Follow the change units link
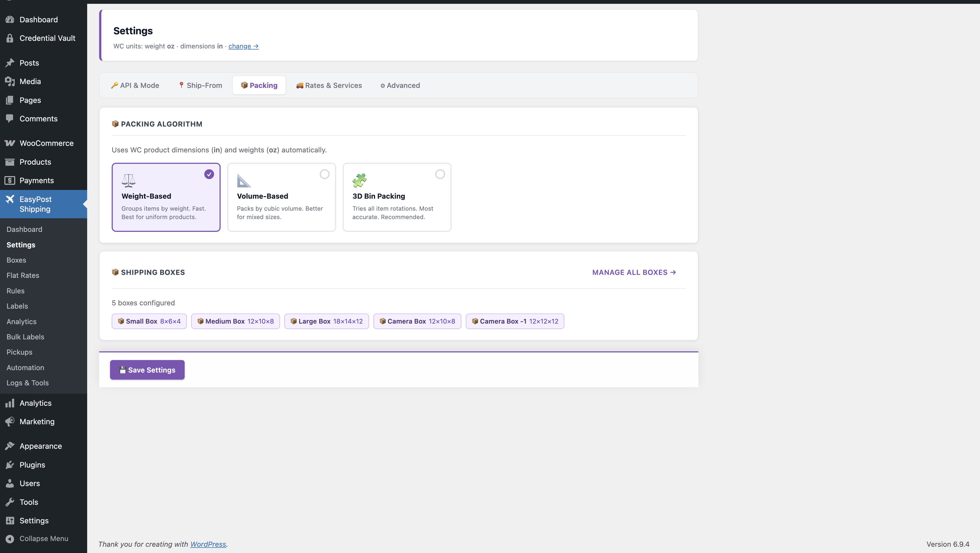Viewport: 980px width, 553px height. (x=244, y=46)
